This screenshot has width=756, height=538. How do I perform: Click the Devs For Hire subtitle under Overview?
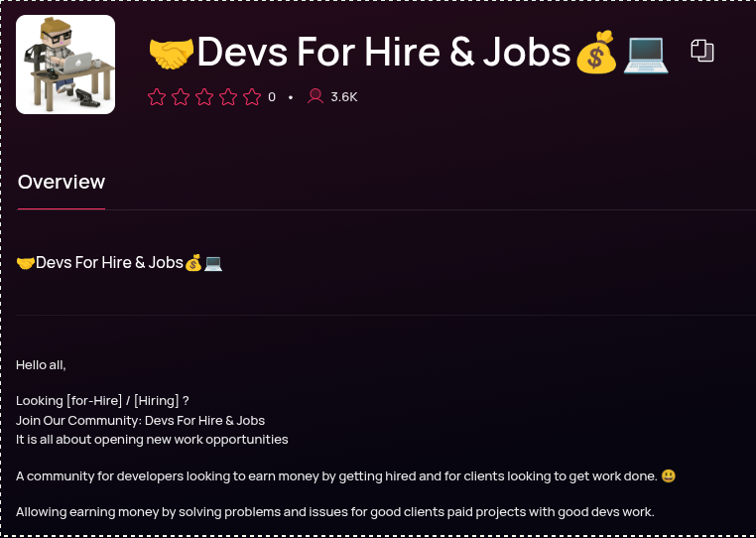point(109,263)
